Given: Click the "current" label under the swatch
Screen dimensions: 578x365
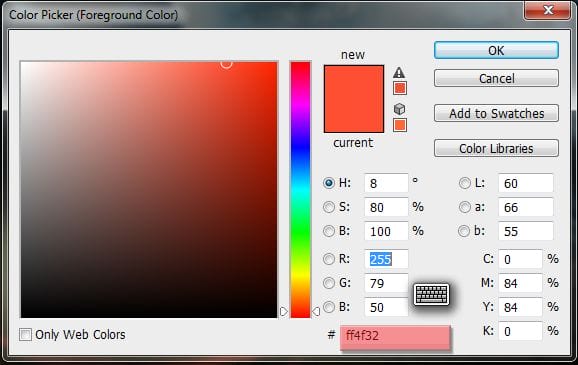Looking at the screenshot, I should coord(353,143).
